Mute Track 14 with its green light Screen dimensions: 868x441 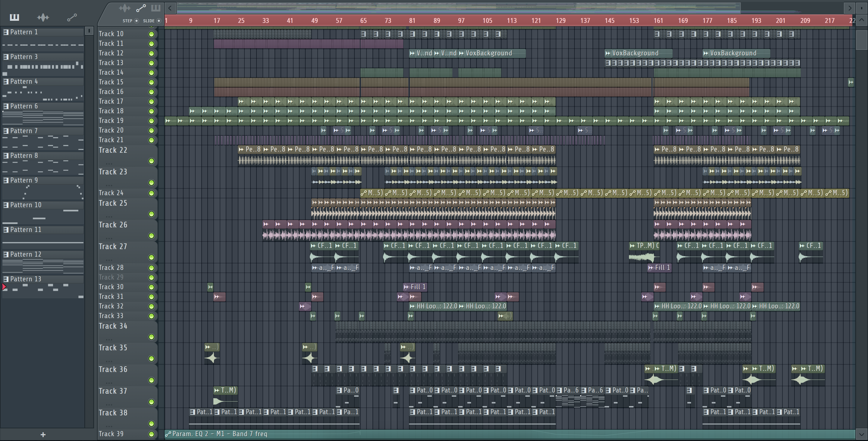(151, 73)
